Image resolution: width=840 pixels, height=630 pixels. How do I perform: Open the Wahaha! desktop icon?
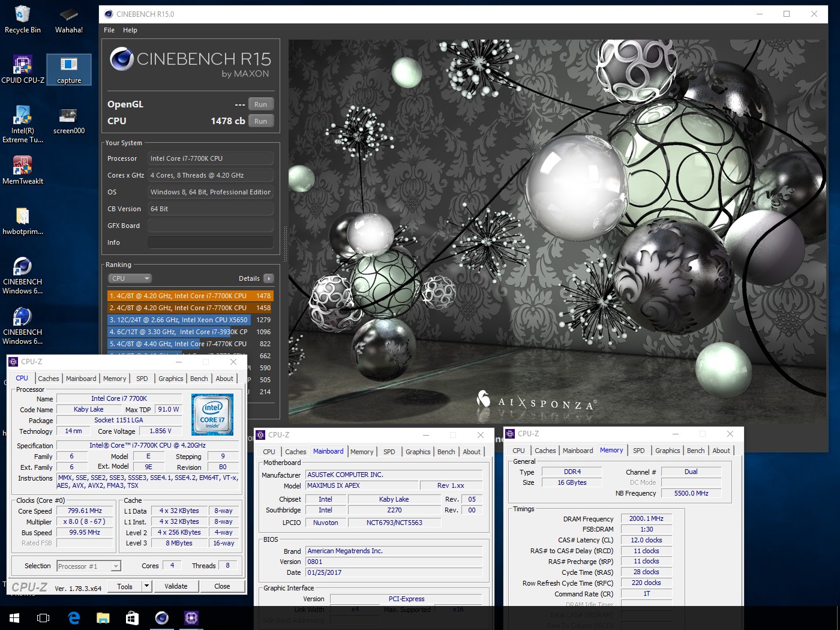point(69,20)
